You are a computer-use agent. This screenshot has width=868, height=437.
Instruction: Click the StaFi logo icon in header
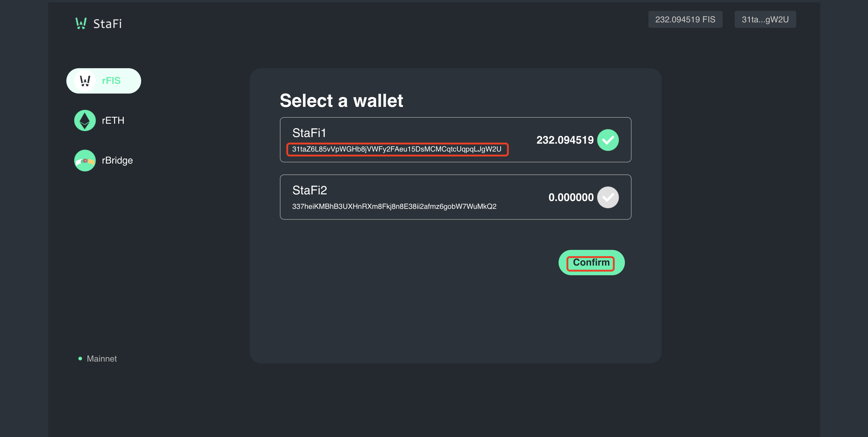tap(81, 23)
